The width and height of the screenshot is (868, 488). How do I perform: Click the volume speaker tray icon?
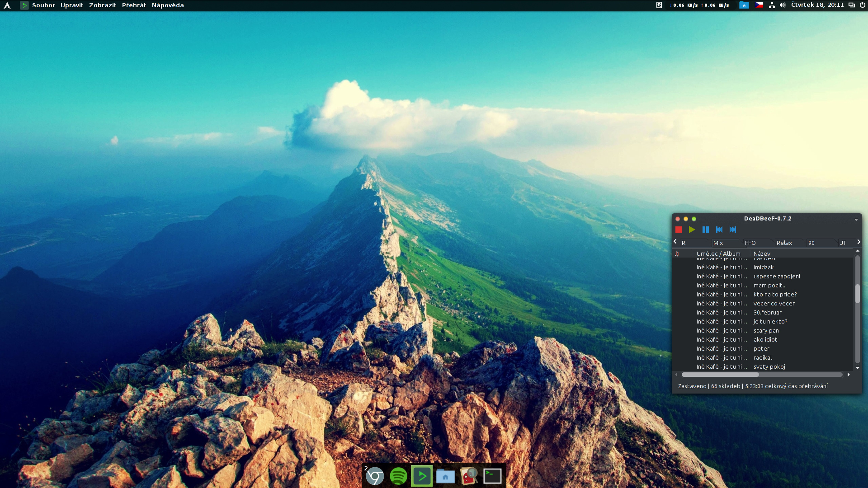point(783,5)
